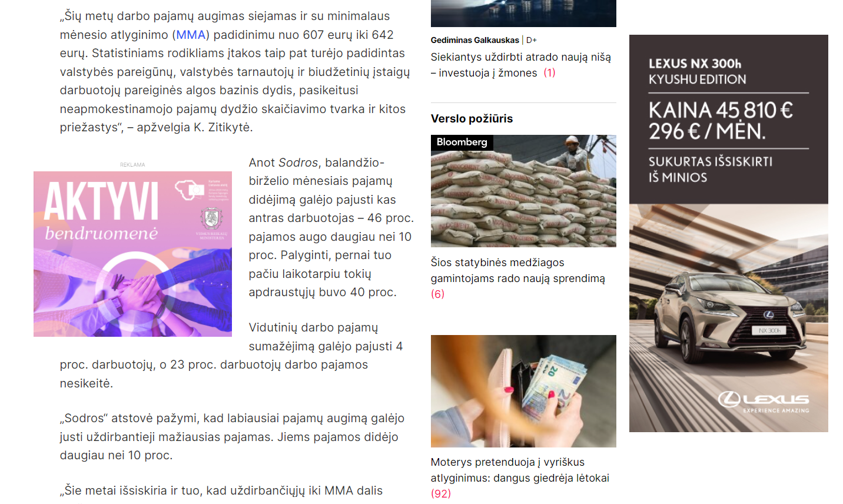Open article Moterys pretenduoja į vyriškus atlyginimus
Screen dimensions: 843x504
coord(520,470)
